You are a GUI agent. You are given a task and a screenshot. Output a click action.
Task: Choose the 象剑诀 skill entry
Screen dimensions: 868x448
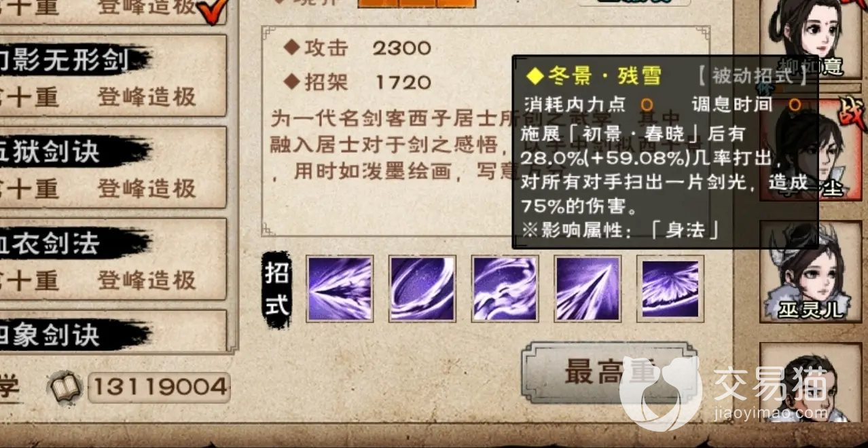[112, 331]
